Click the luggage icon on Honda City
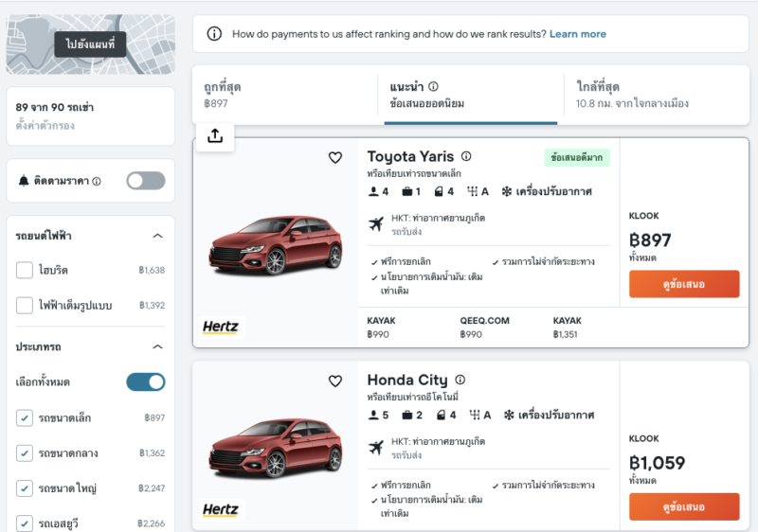The height and width of the screenshot is (532, 758). tap(407, 416)
